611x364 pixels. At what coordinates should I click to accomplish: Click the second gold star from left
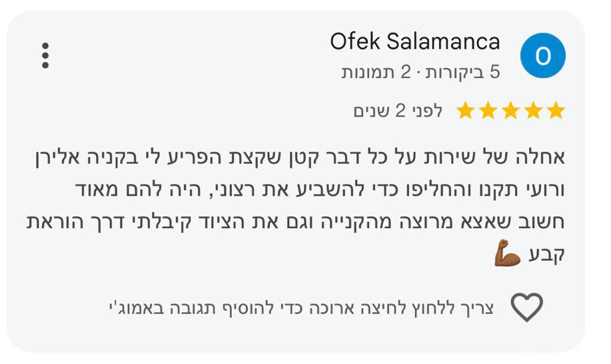[488, 110]
